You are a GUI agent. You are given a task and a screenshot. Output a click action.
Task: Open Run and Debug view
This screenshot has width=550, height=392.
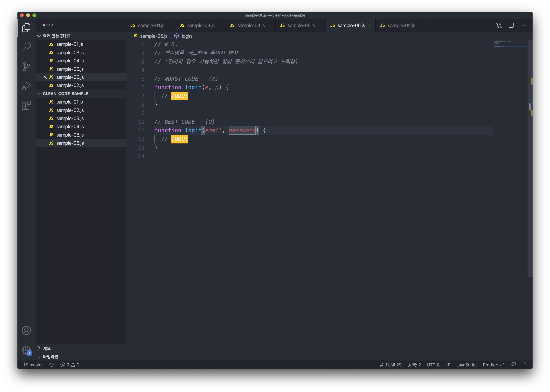click(x=26, y=86)
